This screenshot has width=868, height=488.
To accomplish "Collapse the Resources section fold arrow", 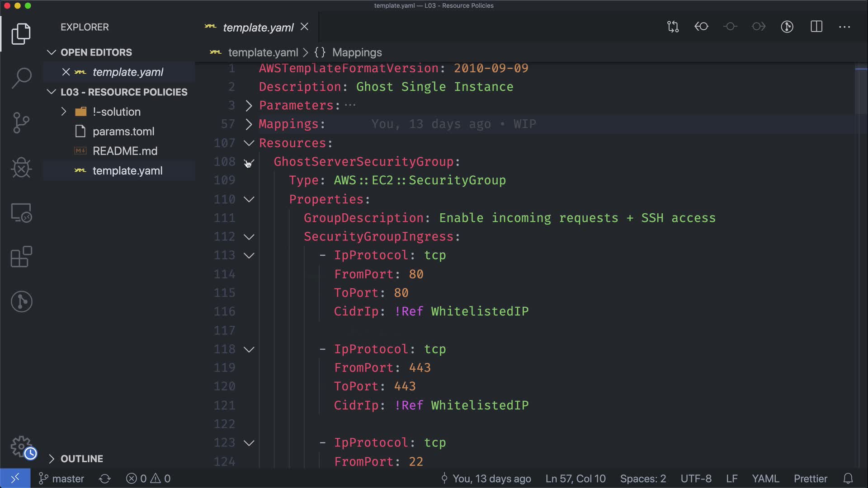I will pyautogui.click(x=249, y=143).
